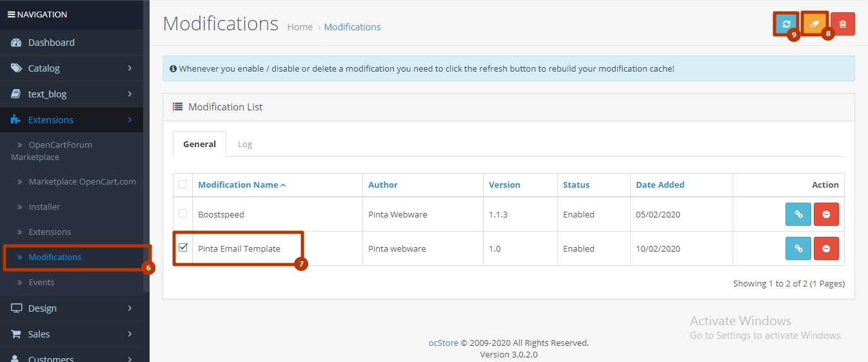This screenshot has height=362, width=868.
Task: Expand the Sales sidebar menu
Action: 39,334
